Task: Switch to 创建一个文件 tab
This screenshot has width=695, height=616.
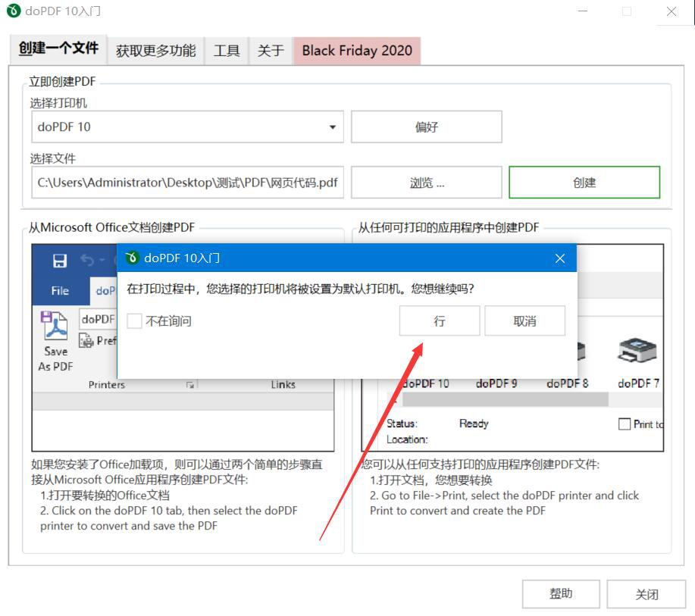Action: point(58,48)
